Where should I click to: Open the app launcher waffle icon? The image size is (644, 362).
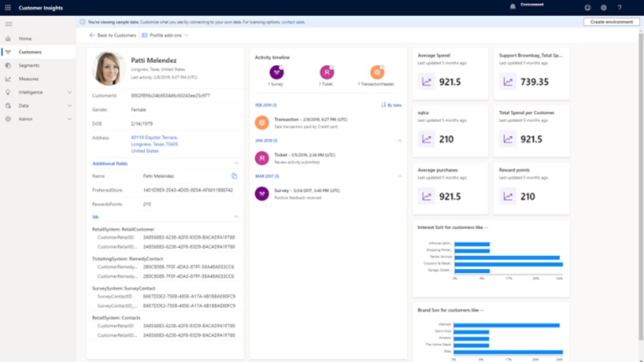(8, 8)
